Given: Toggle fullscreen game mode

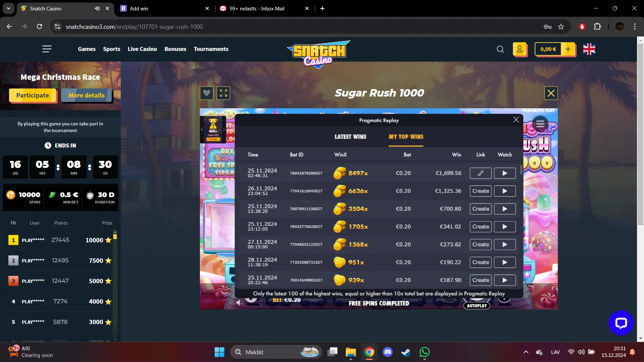Looking at the screenshot, I should (x=223, y=93).
